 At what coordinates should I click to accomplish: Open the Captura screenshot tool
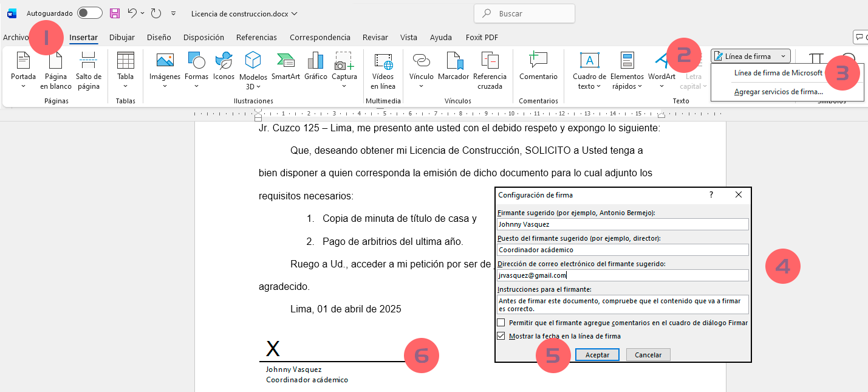(344, 70)
